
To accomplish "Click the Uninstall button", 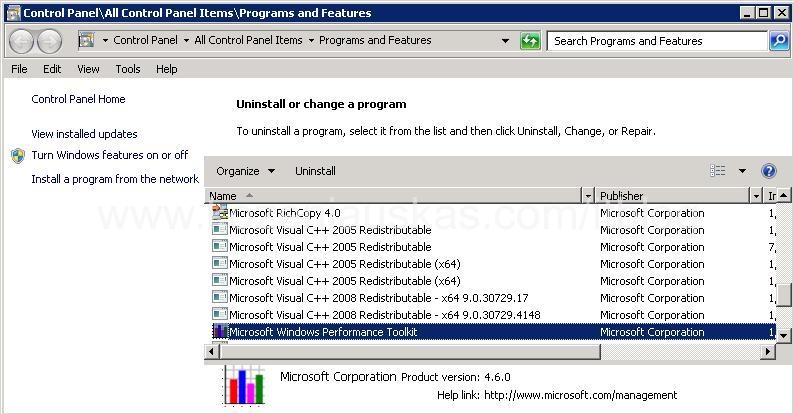I will tap(315, 171).
